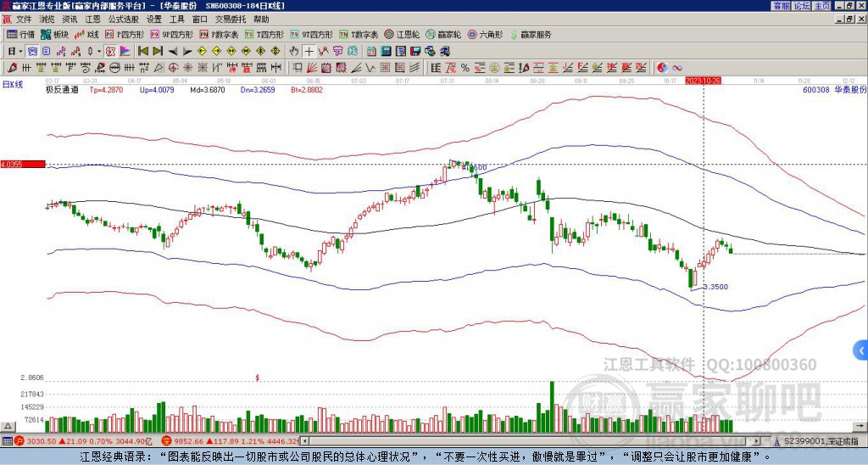This screenshot has height=465, width=868.
Task: Open 9T四方形 time square tool
Action: (x=312, y=34)
